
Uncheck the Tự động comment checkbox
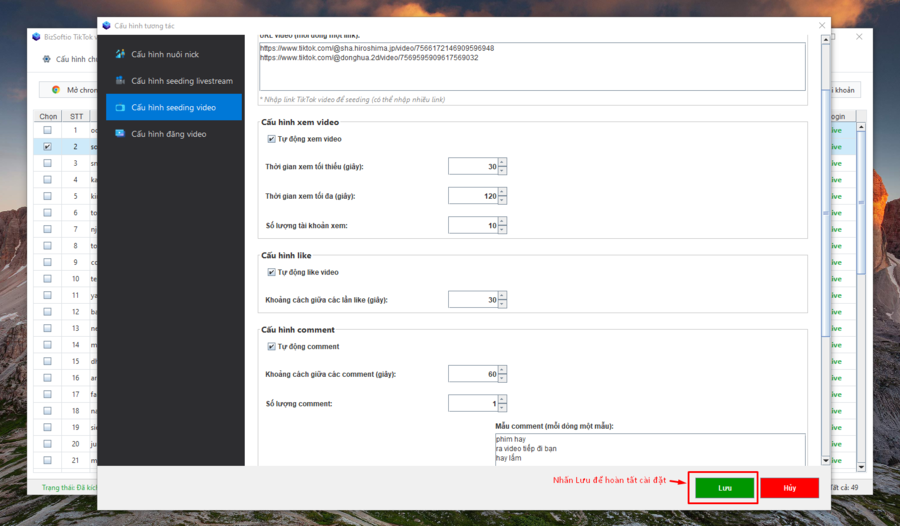(271, 347)
